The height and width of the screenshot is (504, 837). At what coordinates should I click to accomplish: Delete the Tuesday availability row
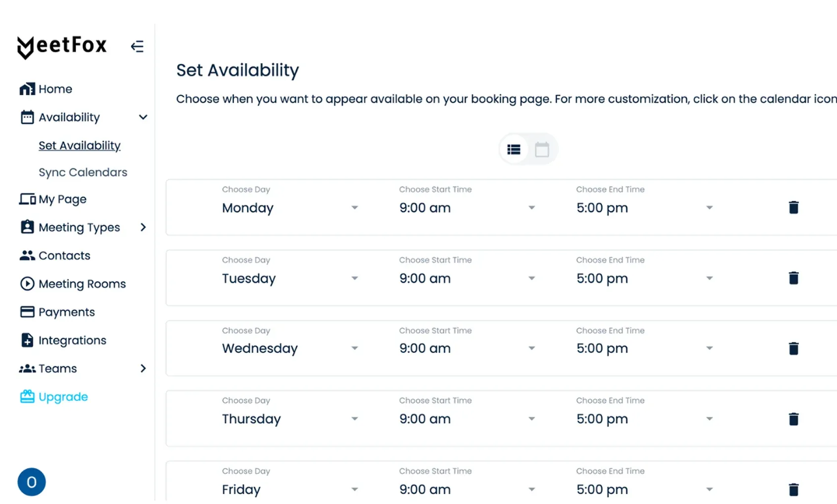point(794,278)
